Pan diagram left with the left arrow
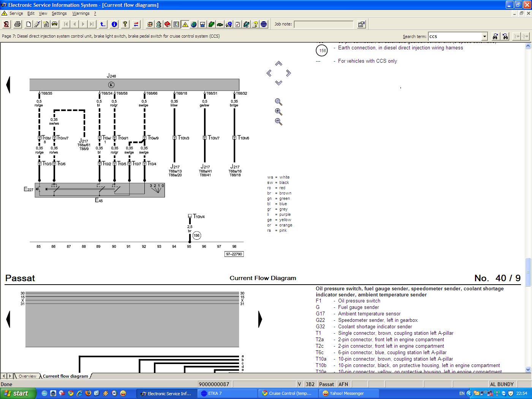532x399 pixels. (x=269, y=73)
